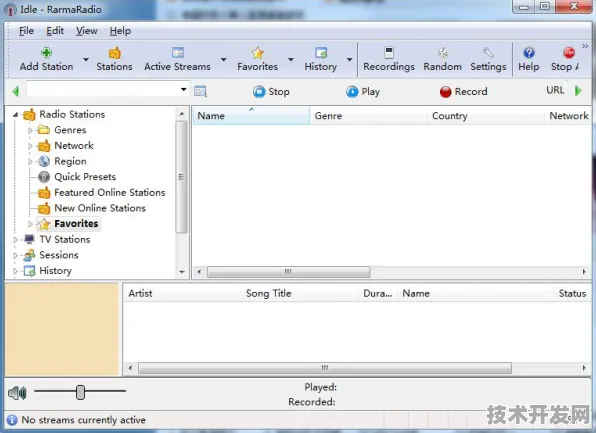
Task: Sort stations by the Network column header
Action: [x=568, y=116]
